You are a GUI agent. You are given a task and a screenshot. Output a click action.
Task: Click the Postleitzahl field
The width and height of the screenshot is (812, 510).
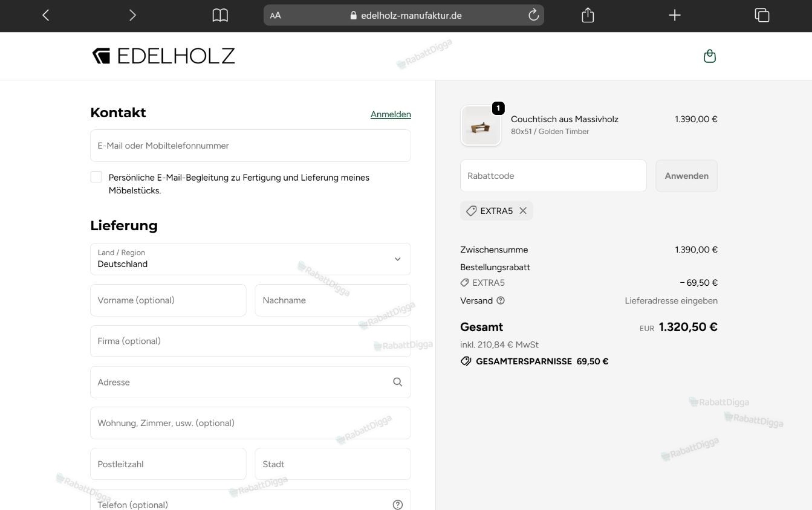[x=168, y=464]
